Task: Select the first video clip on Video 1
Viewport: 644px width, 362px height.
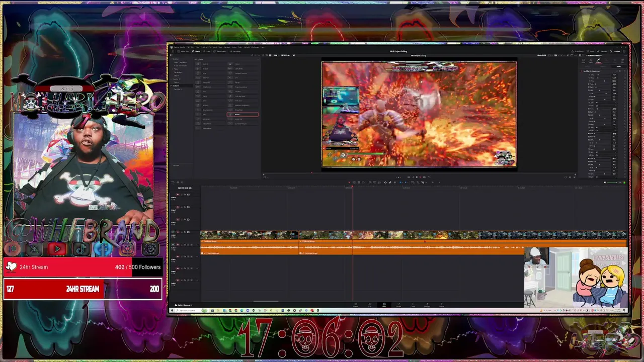Action: 250,235
